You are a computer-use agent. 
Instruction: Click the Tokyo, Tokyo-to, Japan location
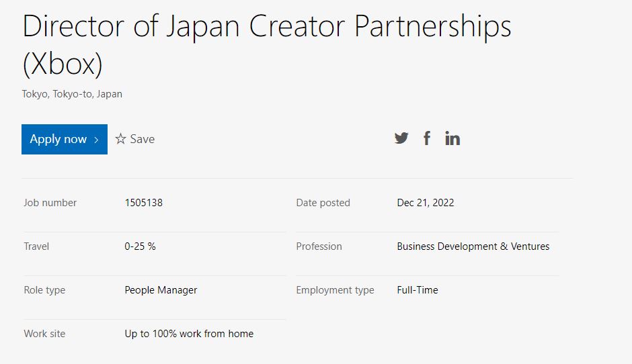click(x=72, y=94)
